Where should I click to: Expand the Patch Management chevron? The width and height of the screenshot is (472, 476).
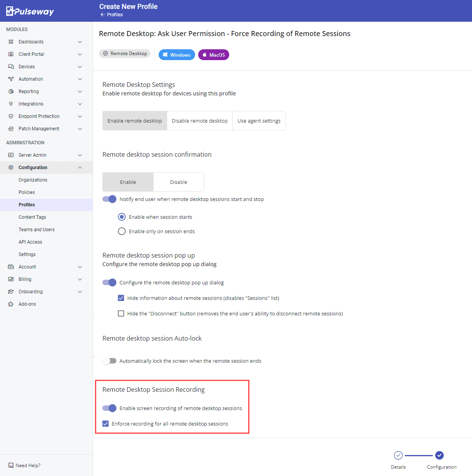pos(80,129)
